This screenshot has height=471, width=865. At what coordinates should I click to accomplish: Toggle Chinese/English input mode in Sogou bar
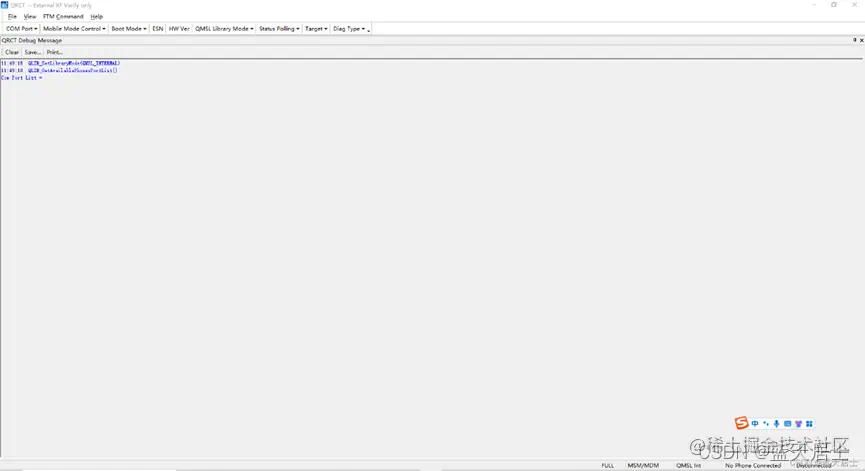pos(755,424)
